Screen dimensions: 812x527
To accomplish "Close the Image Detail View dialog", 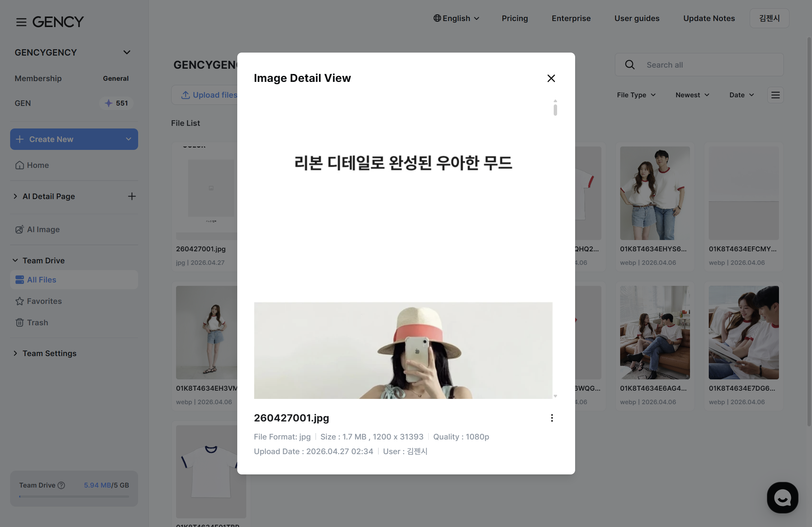I will pos(551,78).
